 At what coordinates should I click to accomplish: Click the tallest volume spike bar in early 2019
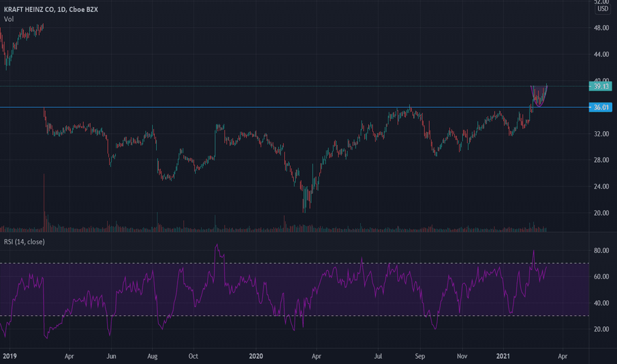click(x=44, y=203)
